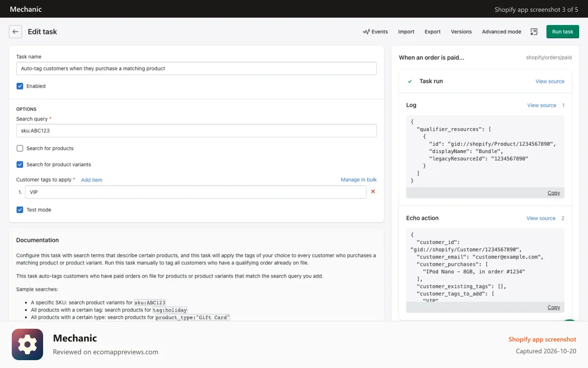Open the Export option
Screen dimensions: 588x368
coord(433,31)
